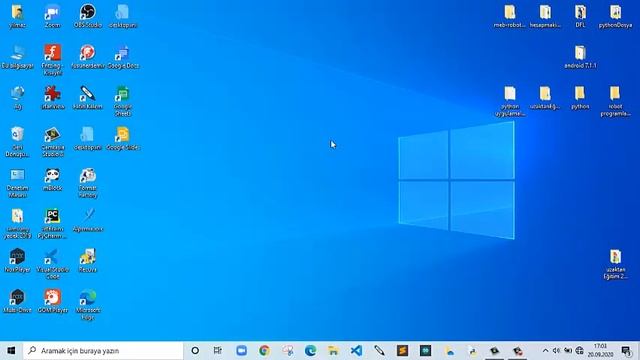Open the Multi-Drive Nox shortcut
The height and width of the screenshot is (360, 640).
(x=17, y=301)
